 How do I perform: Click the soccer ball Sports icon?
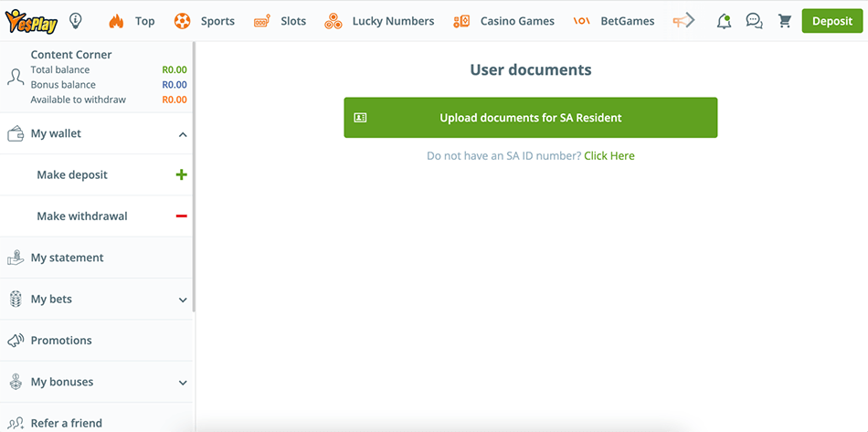coord(182,22)
